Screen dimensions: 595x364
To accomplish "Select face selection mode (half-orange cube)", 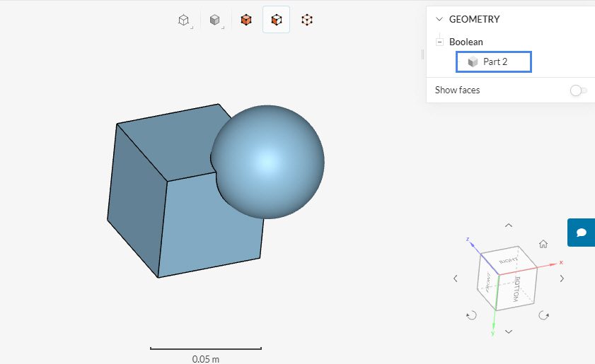I will pyautogui.click(x=276, y=20).
